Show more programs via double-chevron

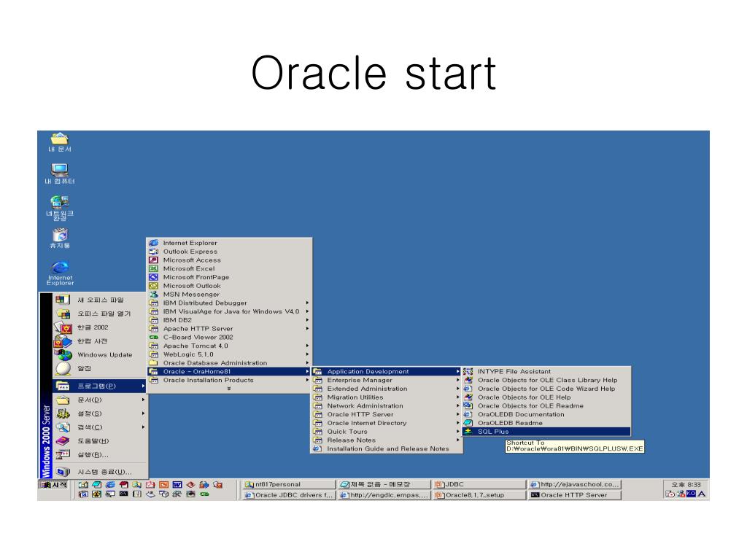pyautogui.click(x=229, y=389)
